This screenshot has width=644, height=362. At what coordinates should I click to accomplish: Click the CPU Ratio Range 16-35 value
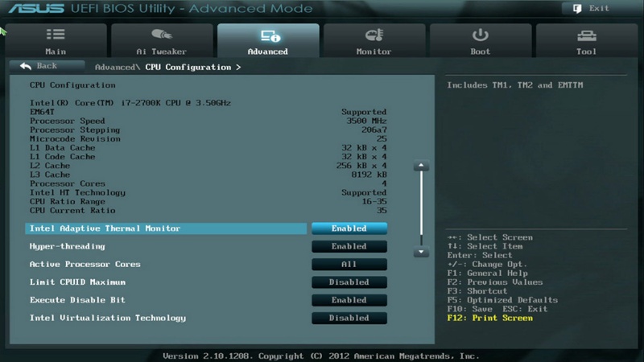[x=374, y=202]
